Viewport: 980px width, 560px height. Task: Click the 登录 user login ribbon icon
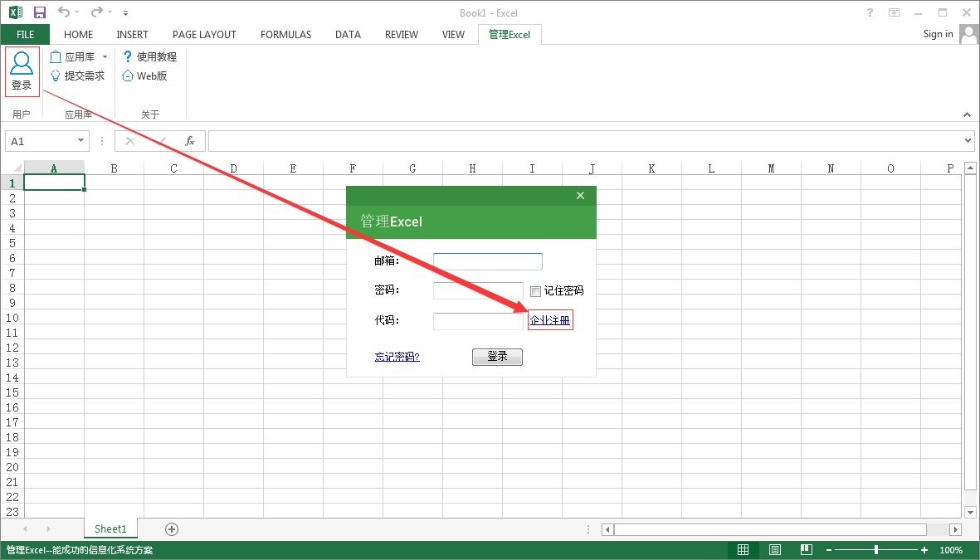point(22,71)
